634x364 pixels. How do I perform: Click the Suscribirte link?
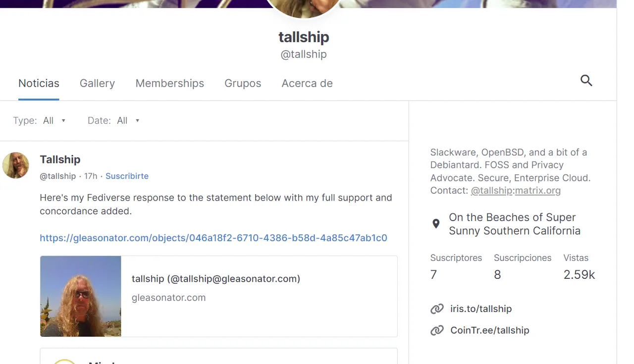[x=127, y=176]
